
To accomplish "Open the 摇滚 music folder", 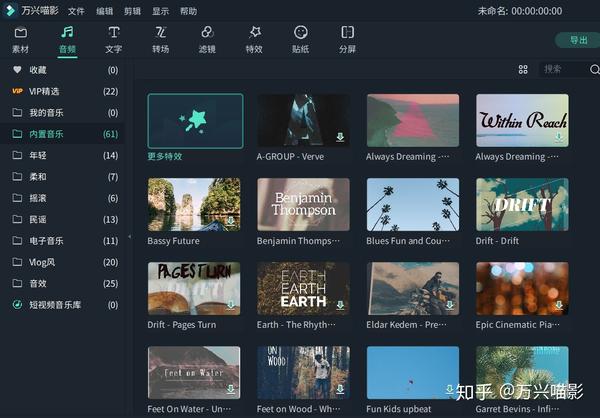I will pyautogui.click(x=62, y=198).
